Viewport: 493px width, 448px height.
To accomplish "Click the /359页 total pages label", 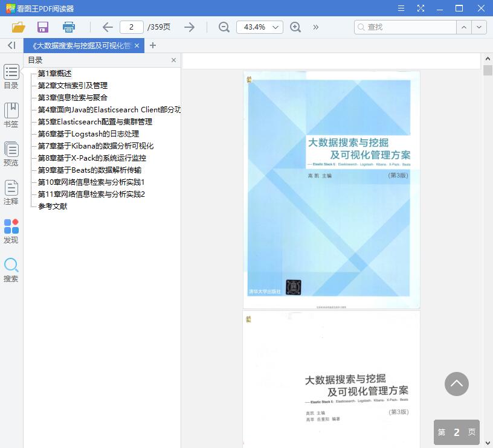I will [x=159, y=27].
